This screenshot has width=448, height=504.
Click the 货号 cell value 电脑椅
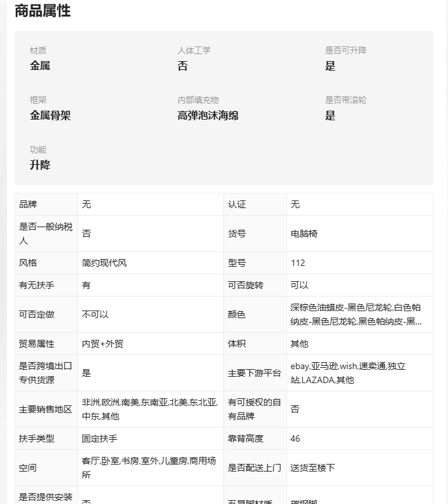304,234
